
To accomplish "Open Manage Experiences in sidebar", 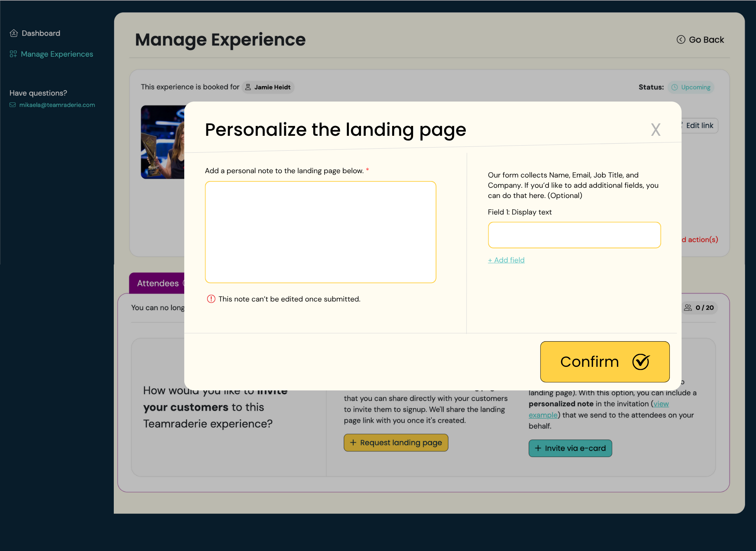I will [x=57, y=54].
